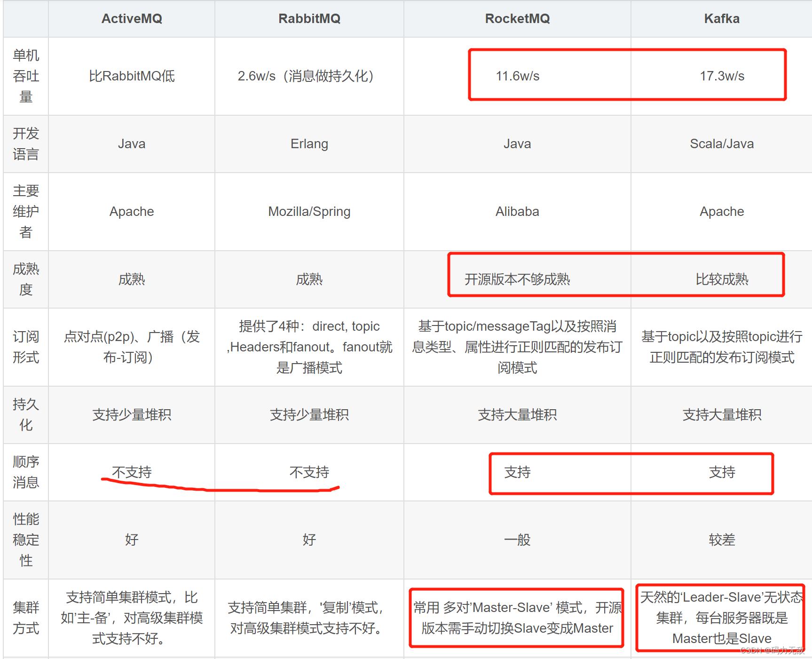This screenshot has height=659, width=812.
Task: Click the 支持简单集群模式，比如'主-备' cell
Action: 132,618
